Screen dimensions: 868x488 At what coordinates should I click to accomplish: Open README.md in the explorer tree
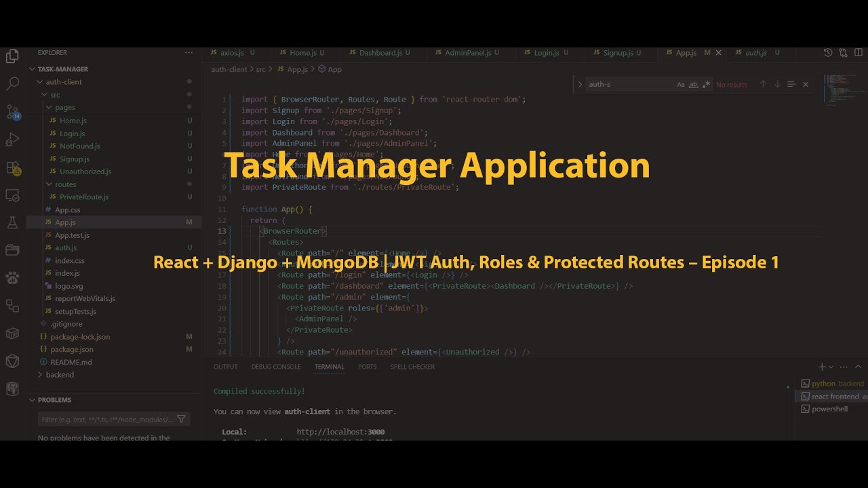[71, 363]
